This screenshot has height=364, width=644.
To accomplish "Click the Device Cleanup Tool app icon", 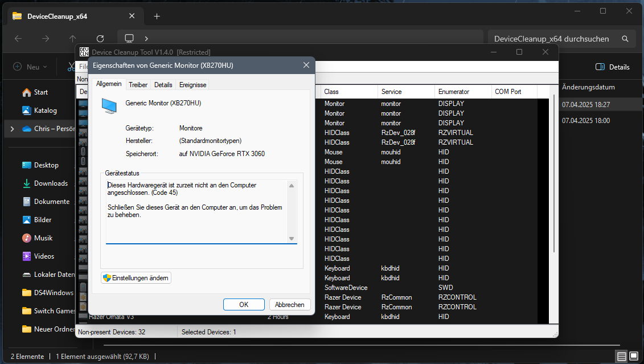I will tap(84, 52).
